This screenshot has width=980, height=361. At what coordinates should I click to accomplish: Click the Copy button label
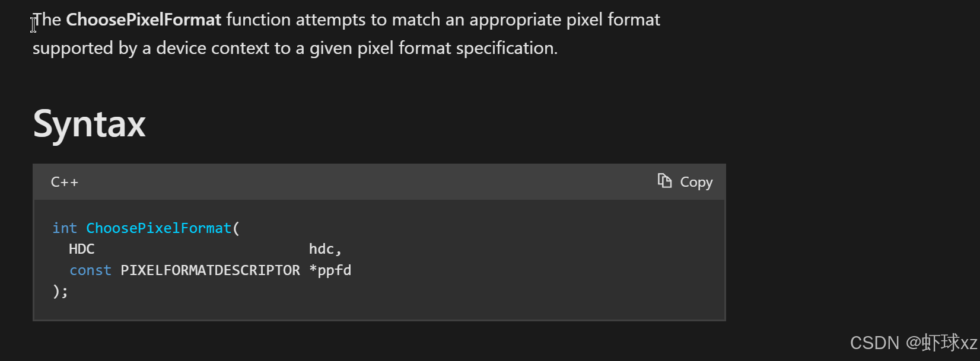(696, 182)
